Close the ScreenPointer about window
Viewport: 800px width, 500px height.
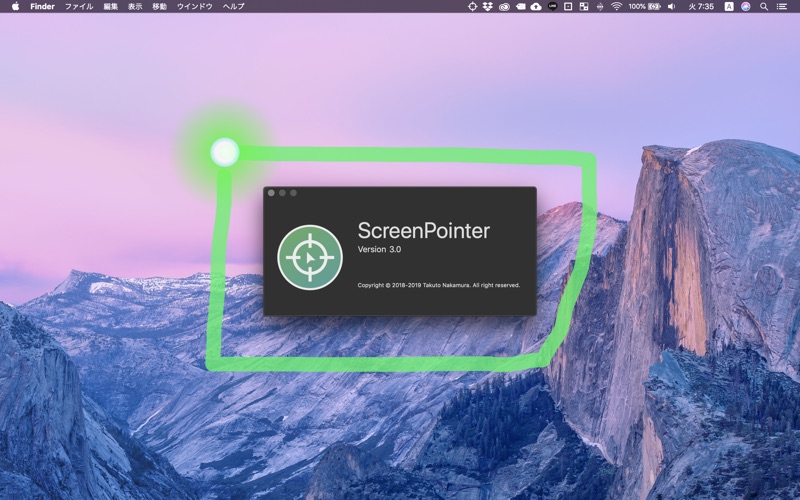pos(271,193)
